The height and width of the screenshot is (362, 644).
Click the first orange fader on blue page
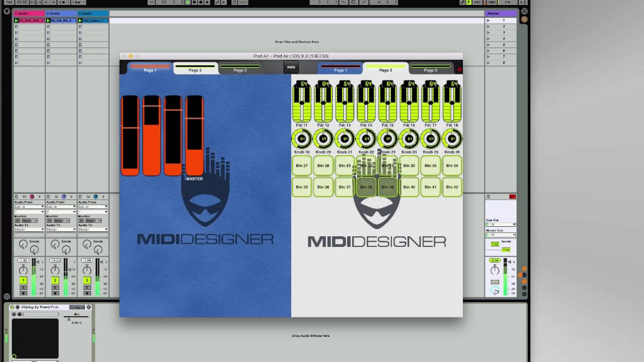click(x=130, y=135)
